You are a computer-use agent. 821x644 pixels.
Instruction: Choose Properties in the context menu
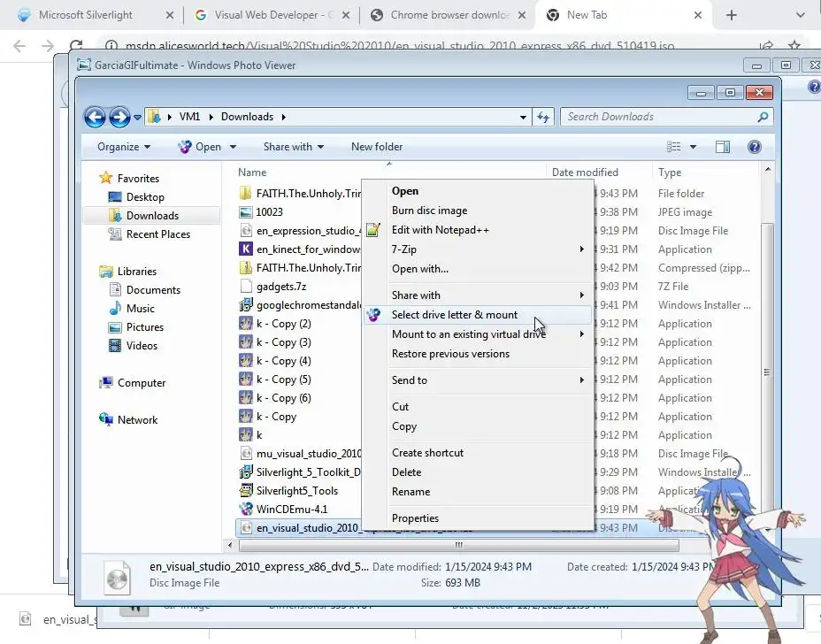(x=478, y=518)
